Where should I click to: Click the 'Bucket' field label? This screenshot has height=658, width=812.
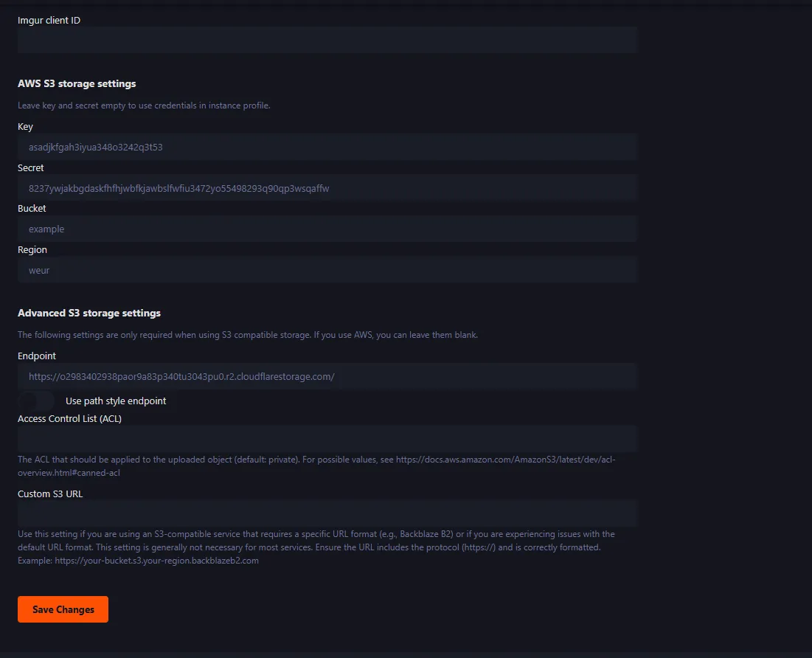[32, 209]
